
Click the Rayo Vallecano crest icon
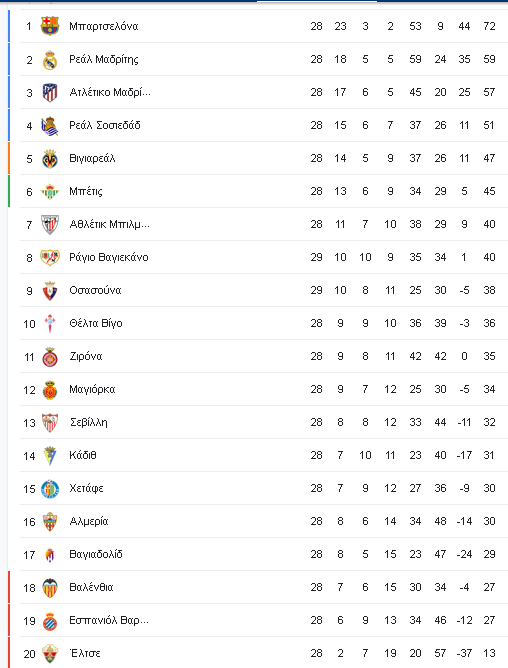[x=50, y=257]
